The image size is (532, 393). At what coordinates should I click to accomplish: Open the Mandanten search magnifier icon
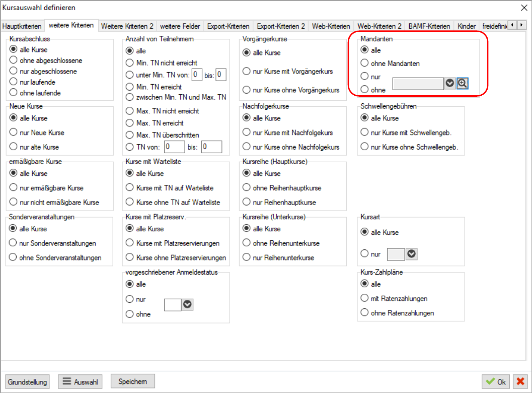click(463, 83)
